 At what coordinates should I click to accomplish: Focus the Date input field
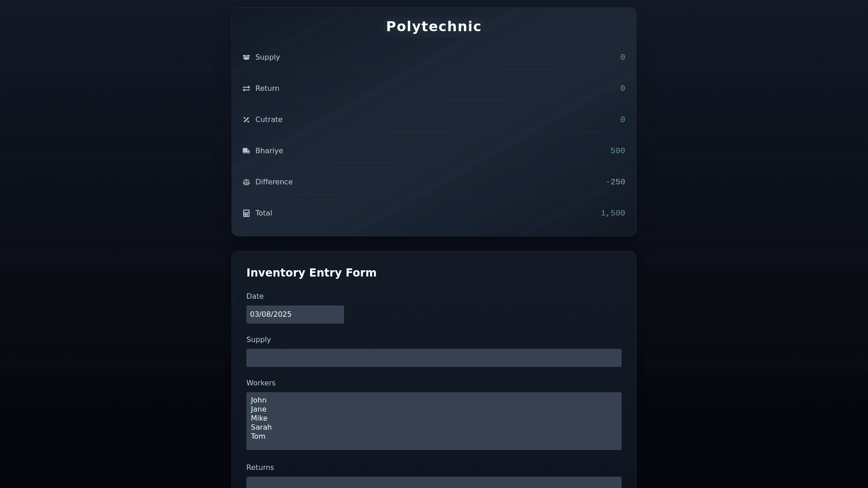(295, 314)
